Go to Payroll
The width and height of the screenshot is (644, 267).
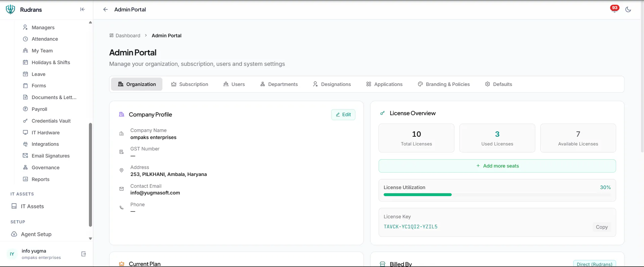[x=39, y=109]
